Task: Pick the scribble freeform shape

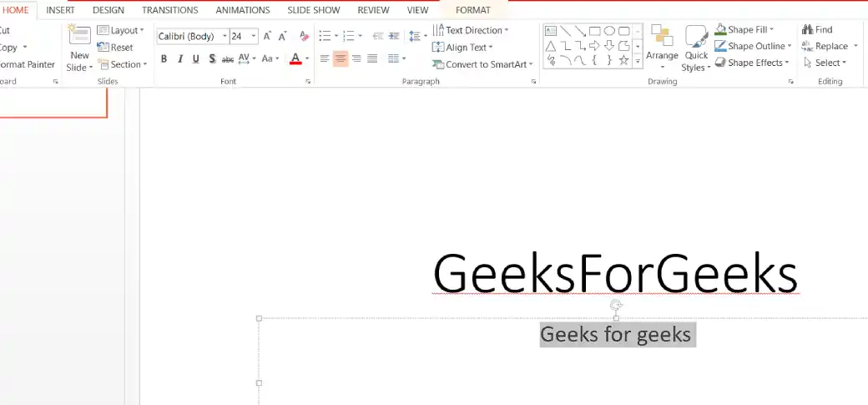Action: (x=551, y=60)
